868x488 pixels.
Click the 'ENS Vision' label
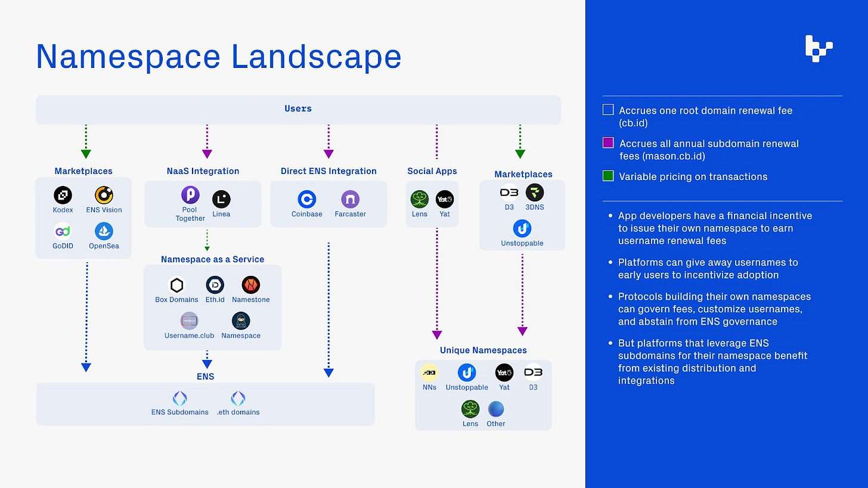coord(104,210)
